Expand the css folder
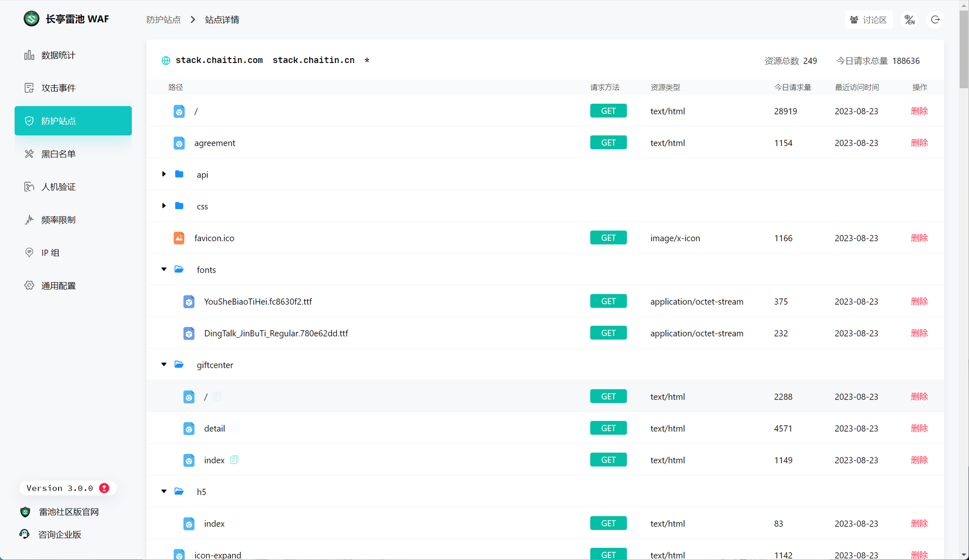Viewport: 969px width, 560px height. coord(164,206)
